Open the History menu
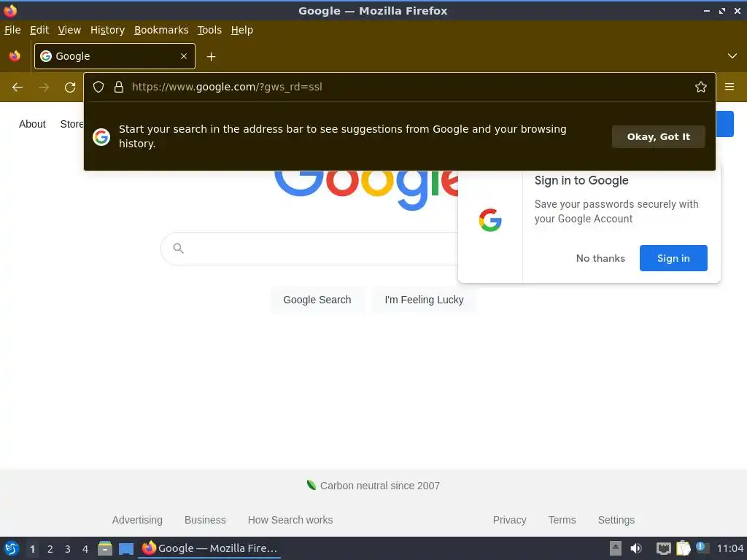This screenshot has width=747, height=560. pos(107,30)
